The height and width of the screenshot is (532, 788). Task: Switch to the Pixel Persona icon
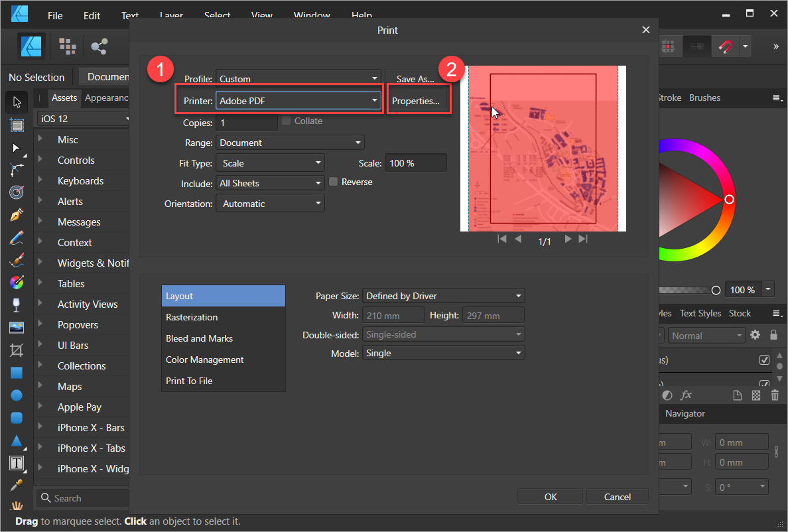67,46
